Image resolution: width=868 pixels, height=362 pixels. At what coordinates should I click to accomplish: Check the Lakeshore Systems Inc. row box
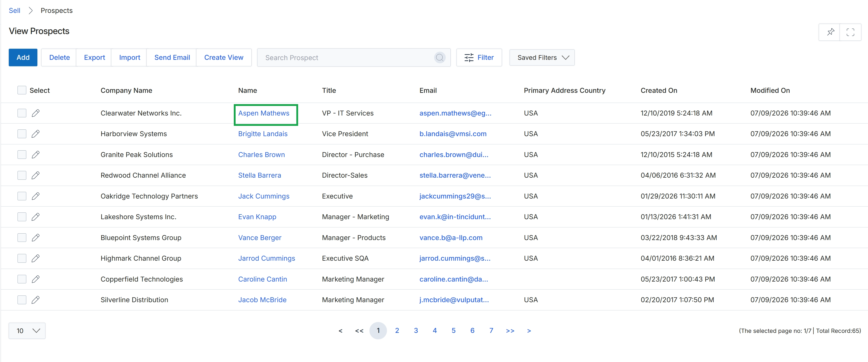22,217
